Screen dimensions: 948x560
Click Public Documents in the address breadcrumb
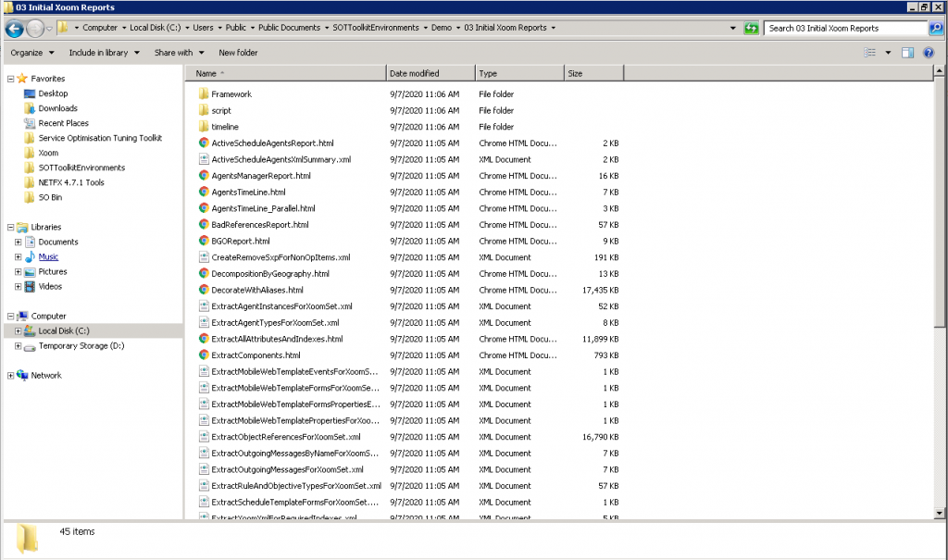[289, 28]
